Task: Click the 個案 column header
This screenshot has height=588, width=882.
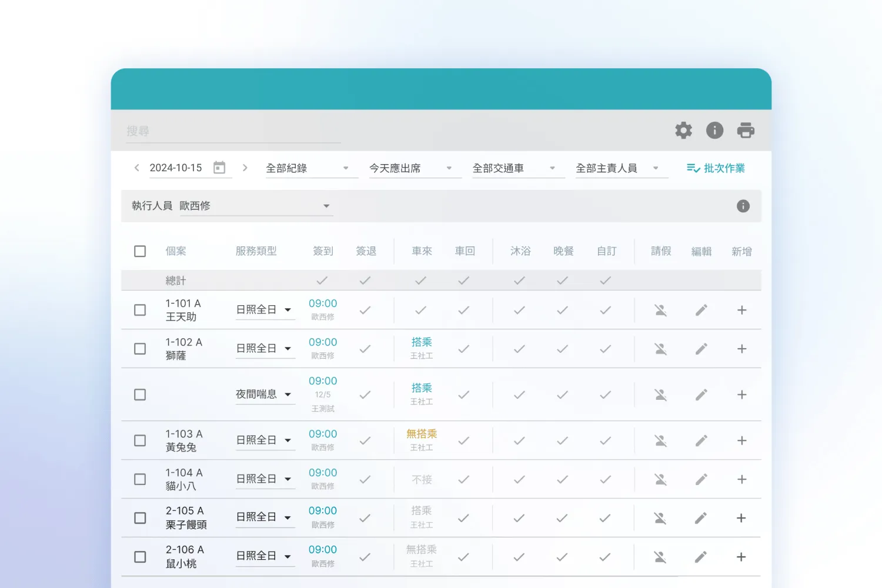Action: [176, 251]
